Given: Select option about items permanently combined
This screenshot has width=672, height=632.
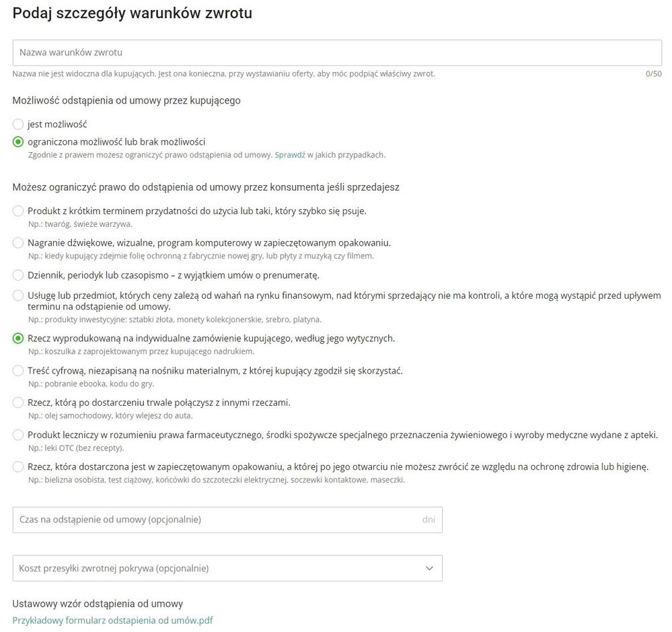Looking at the screenshot, I should coord(18,402).
